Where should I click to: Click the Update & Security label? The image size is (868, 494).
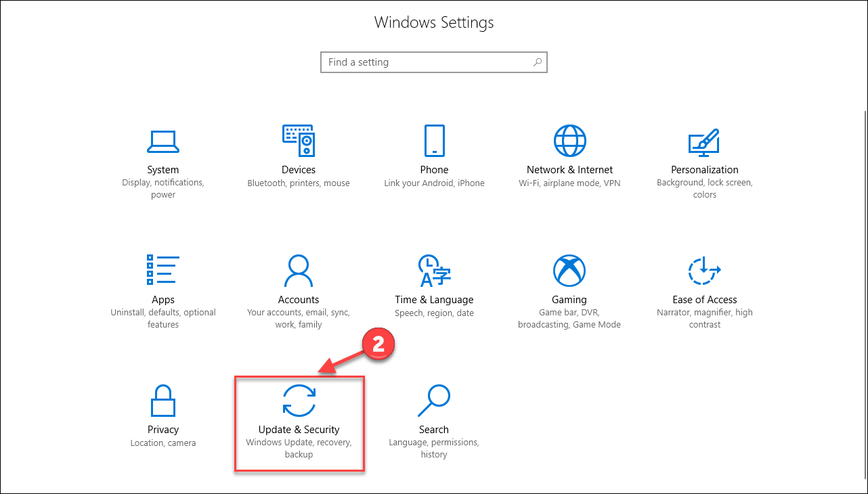[x=299, y=430]
